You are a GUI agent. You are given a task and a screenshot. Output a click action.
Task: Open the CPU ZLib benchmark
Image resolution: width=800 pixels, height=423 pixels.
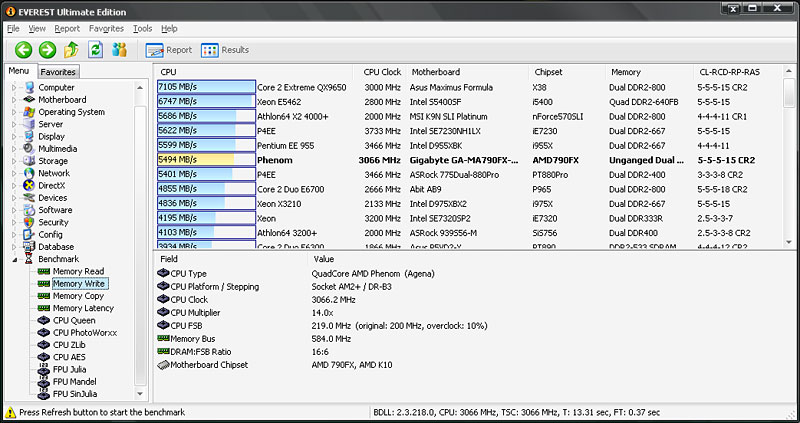(x=68, y=344)
